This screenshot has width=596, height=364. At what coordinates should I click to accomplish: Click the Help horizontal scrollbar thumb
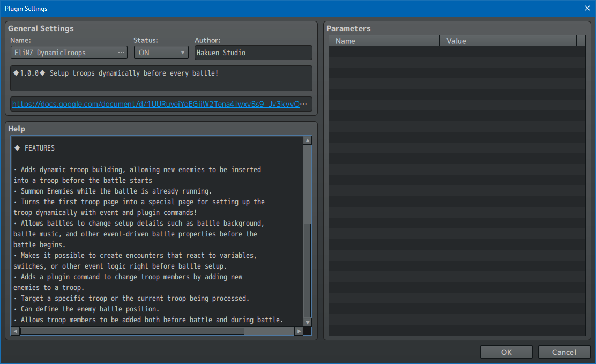click(132, 331)
